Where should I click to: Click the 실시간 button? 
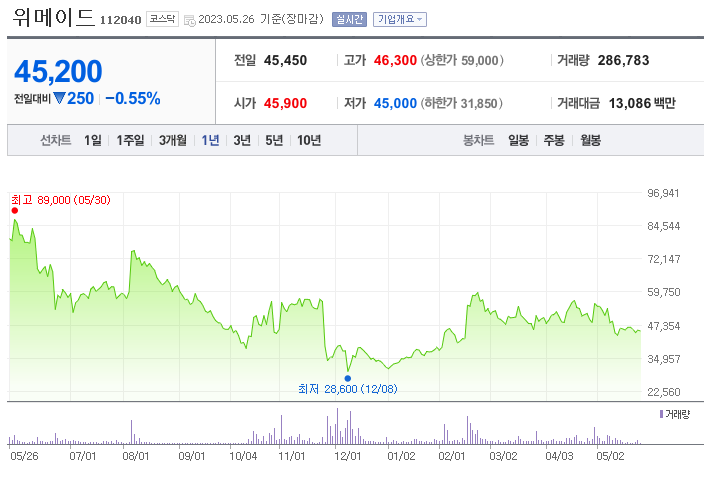(x=349, y=19)
